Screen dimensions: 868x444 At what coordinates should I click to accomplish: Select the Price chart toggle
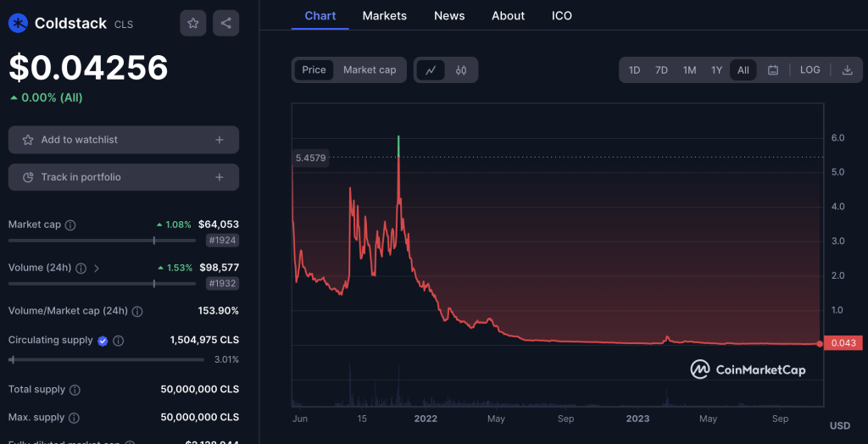(314, 70)
